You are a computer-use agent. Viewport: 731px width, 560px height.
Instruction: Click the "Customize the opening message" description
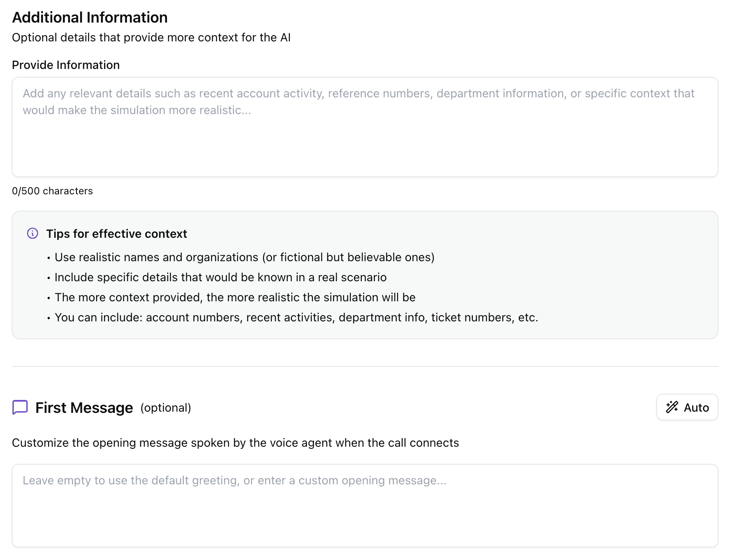235,443
